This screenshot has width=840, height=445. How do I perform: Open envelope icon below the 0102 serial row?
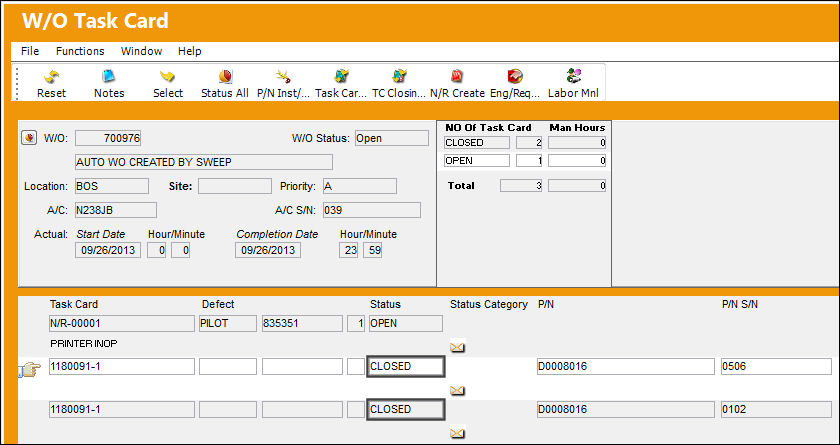click(457, 433)
